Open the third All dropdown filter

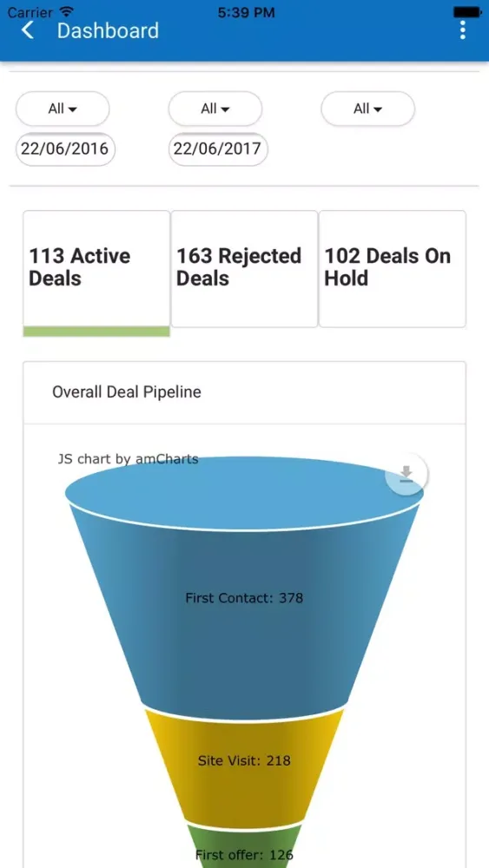[367, 108]
